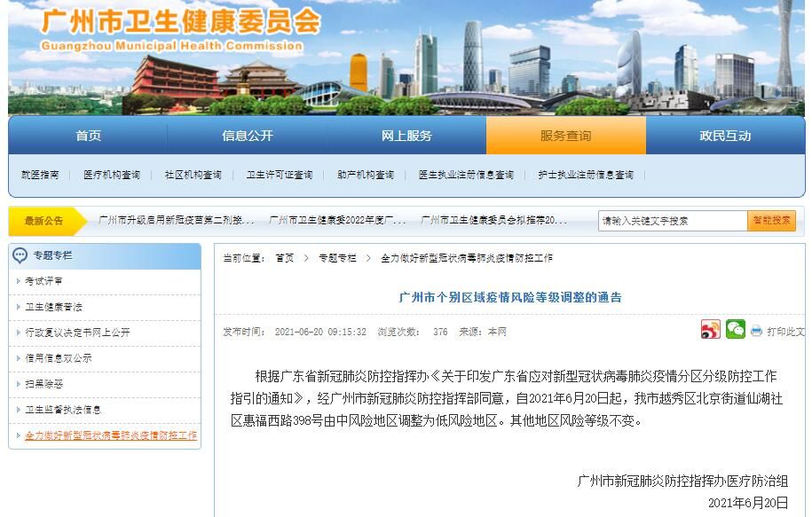Focus the keyword search input field
This screenshot has height=517, width=812.
click(672, 220)
